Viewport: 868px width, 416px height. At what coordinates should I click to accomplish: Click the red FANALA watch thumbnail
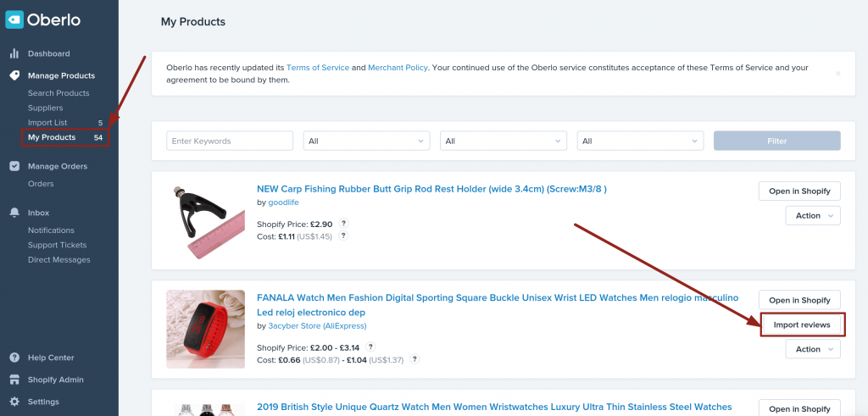coord(205,329)
